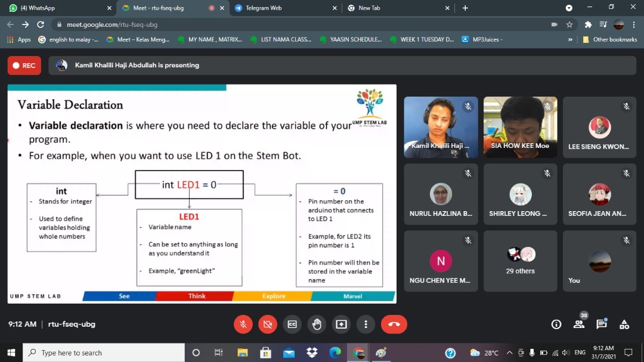Viewport: 644px width, 362px height.
Task: Open the meeting details info icon
Action: (x=556, y=324)
